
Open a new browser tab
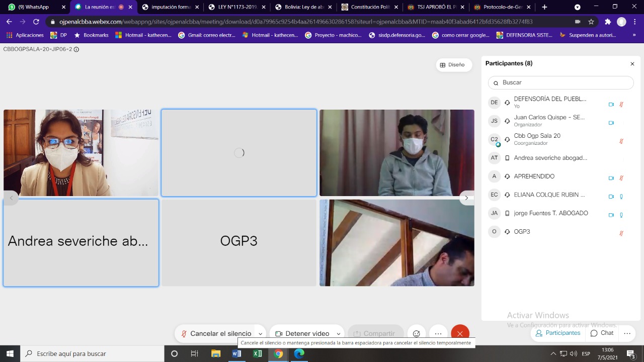(x=544, y=7)
